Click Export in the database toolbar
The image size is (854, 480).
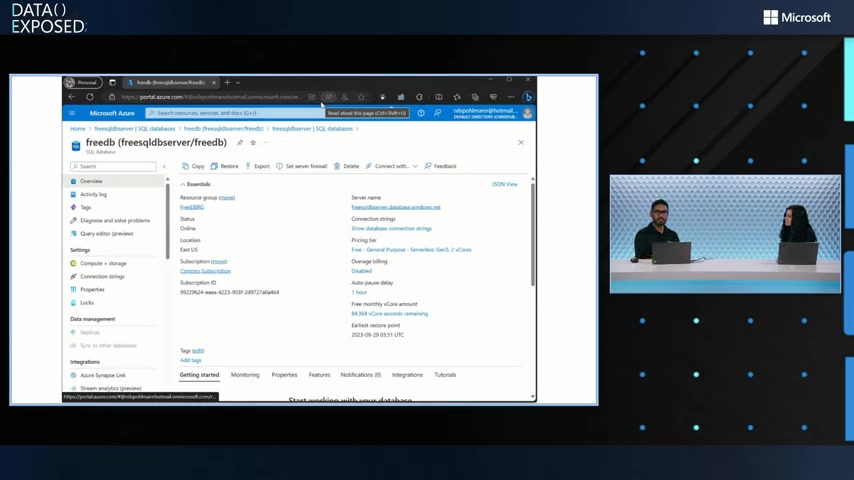(257, 166)
